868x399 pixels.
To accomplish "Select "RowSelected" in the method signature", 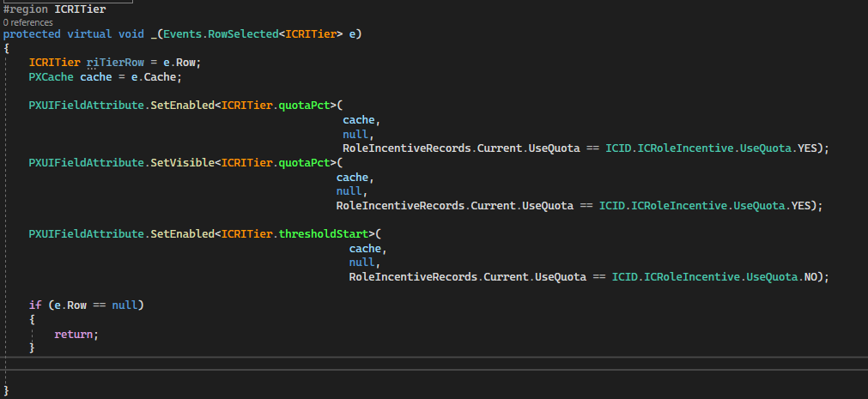I will tap(243, 34).
